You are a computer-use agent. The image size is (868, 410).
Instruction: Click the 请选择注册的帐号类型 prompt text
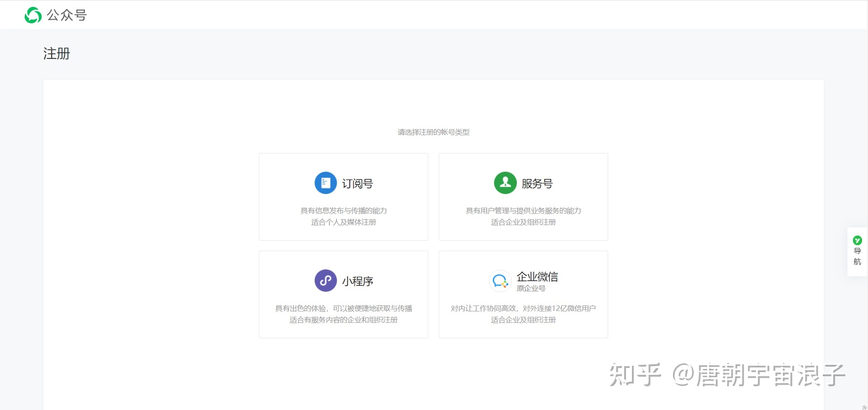[433, 132]
